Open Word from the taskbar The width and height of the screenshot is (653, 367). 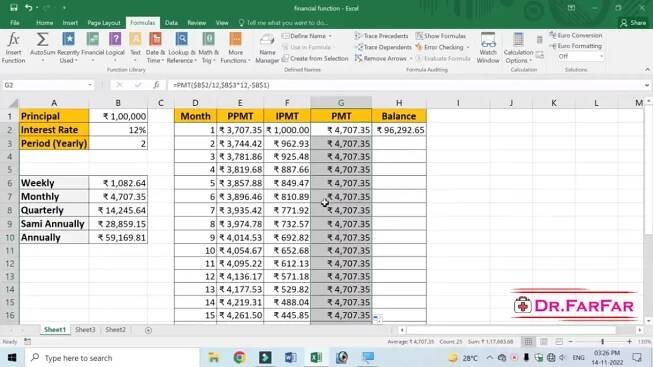click(x=290, y=357)
